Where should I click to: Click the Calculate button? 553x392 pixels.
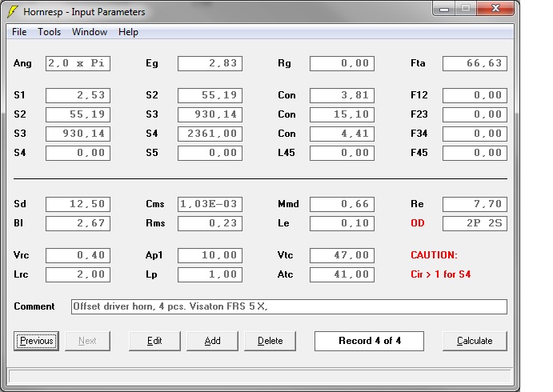(475, 341)
